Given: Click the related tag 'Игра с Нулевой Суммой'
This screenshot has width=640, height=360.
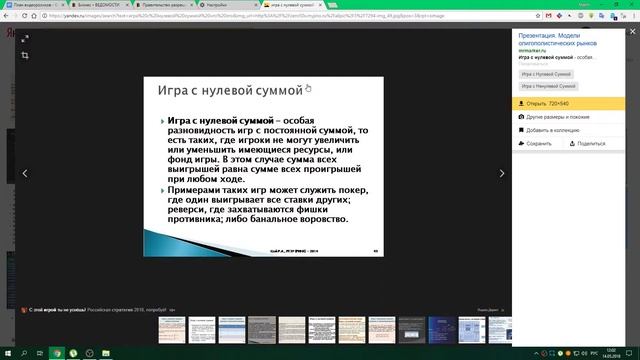Looking at the screenshot, I should coord(546,74).
